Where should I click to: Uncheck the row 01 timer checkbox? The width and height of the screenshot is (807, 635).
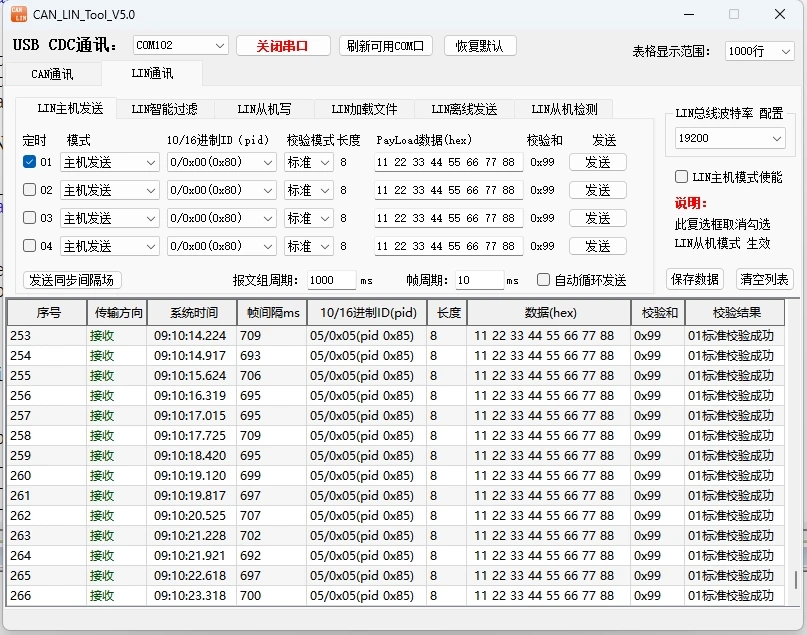point(29,162)
